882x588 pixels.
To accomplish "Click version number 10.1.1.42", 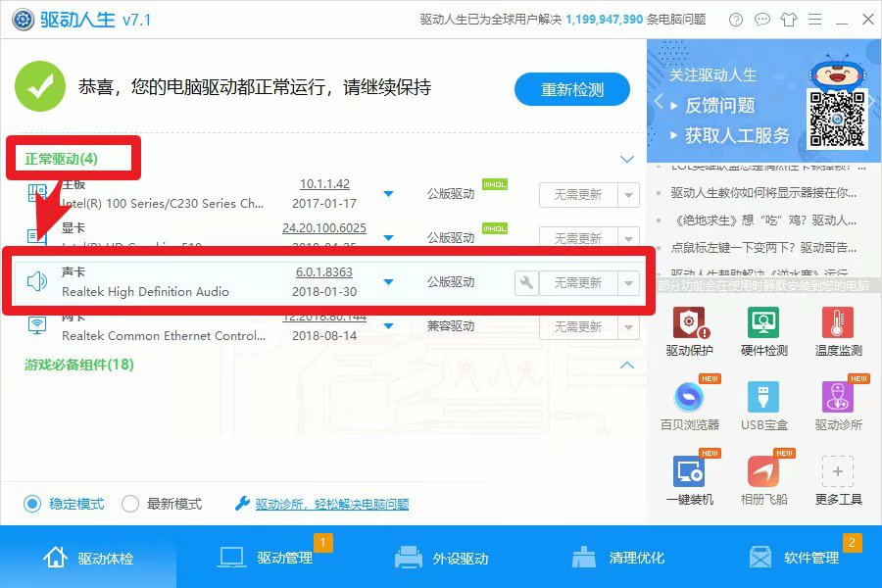I will point(324,184).
